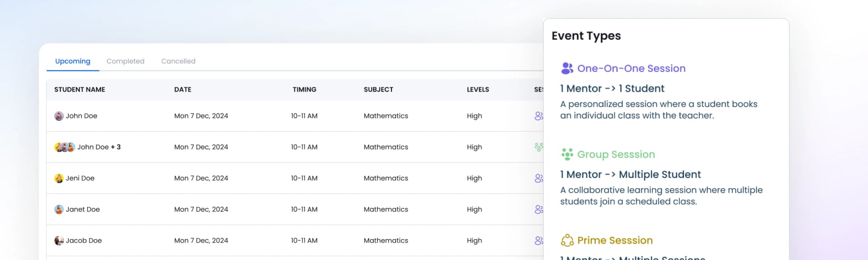Click John Doe's avatar picture
Screen dimensions: 868x260
[x=59, y=116]
